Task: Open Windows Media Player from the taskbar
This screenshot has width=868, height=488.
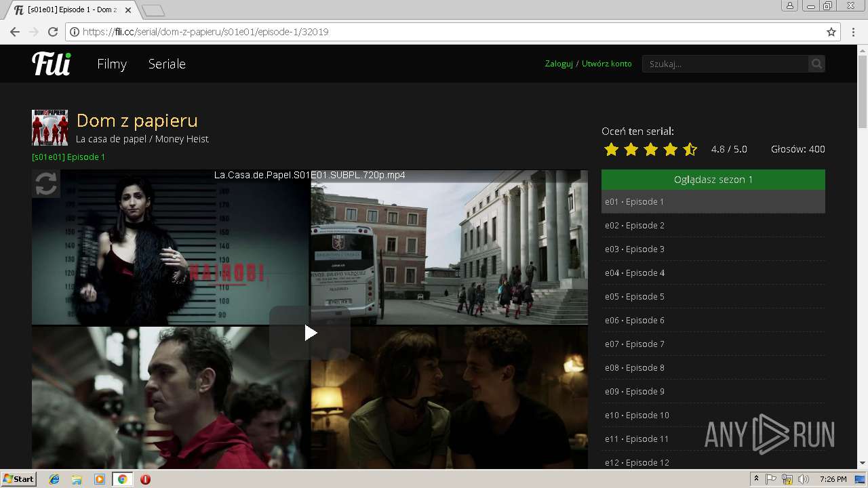Action: coord(100,479)
